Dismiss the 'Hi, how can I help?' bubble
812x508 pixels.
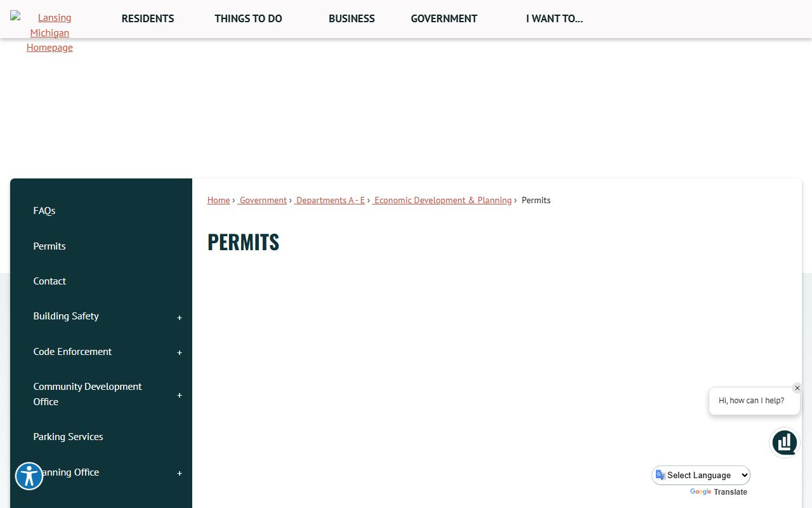797,388
